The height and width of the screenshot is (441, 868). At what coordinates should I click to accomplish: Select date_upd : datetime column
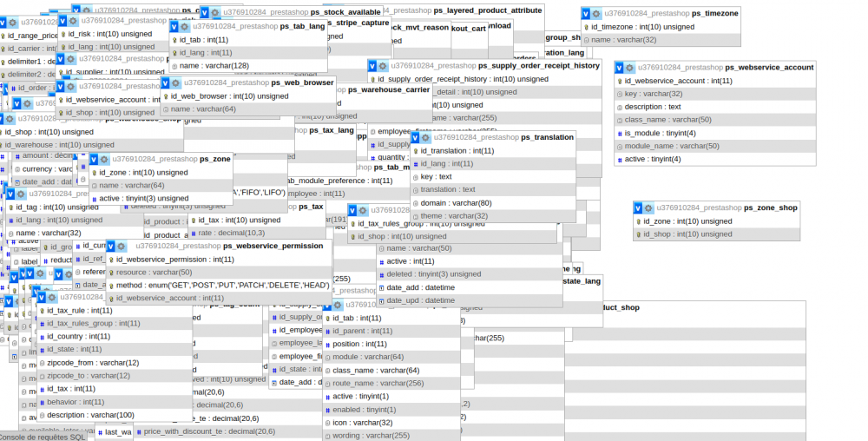pyautogui.click(x=470, y=300)
